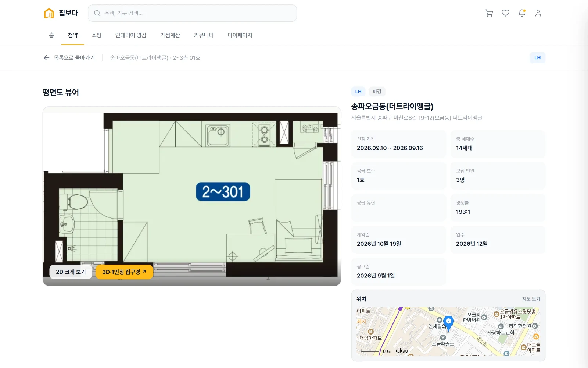The image size is (588, 368).
Task: Click the 오금파출소 map label
Action: click(443, 344)
